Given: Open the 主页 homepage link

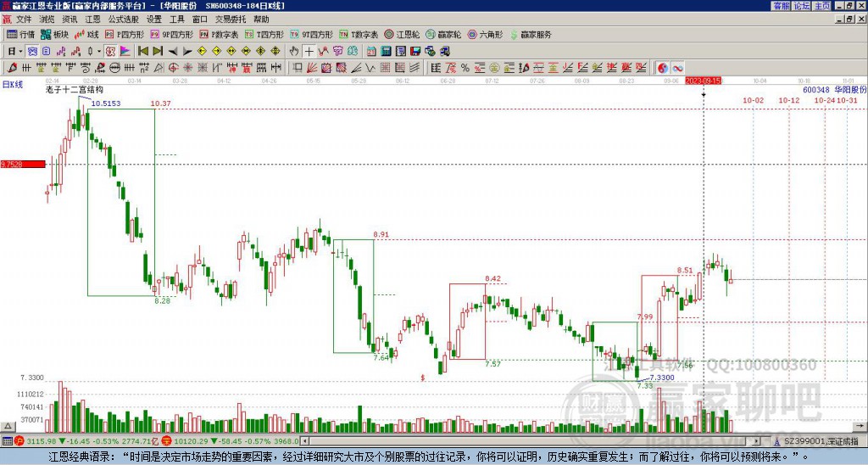Looking at the screenshot, I should point(822,6).
